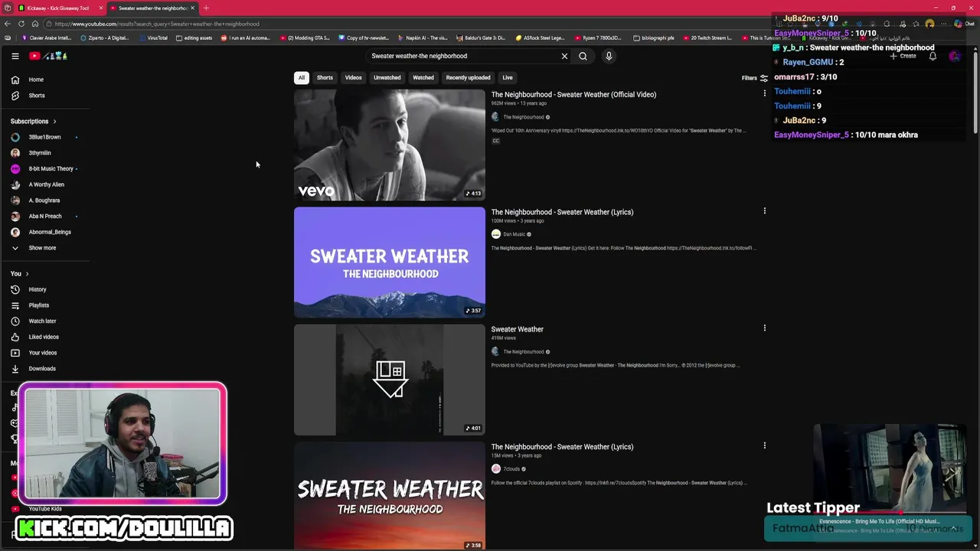Viewport: 980px width, 551px height.
Task: Select the All filter chip
Action: (x=302, y=77)
